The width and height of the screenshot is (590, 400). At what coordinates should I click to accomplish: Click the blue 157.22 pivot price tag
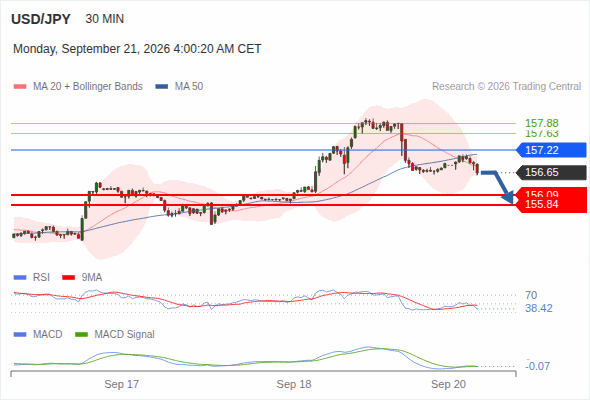[551, 150]
